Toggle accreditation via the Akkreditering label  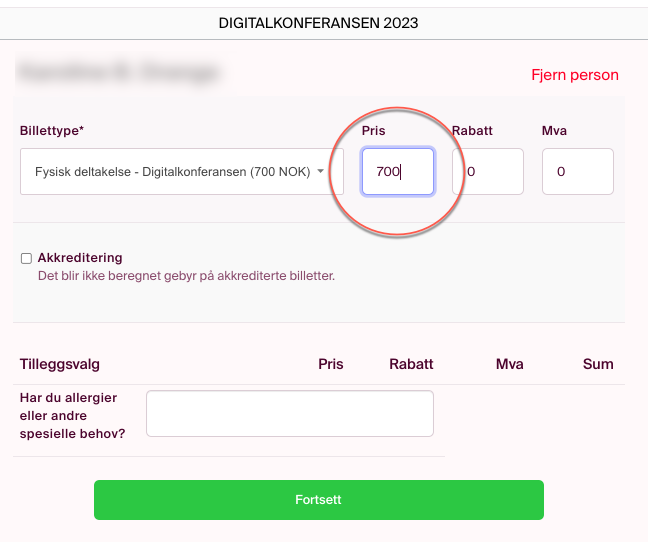pos(80,258)
